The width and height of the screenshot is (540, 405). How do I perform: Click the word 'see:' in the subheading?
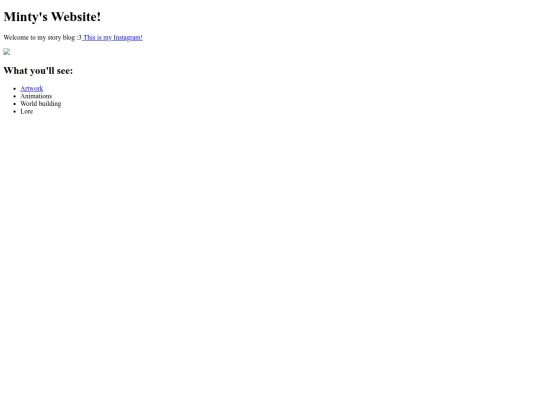(x=65, y=71)
